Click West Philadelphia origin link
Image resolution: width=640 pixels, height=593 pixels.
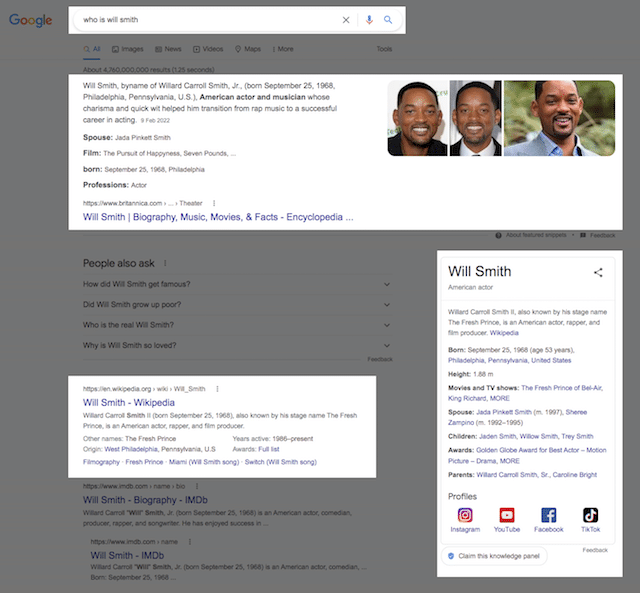click(x=131, y=449)
